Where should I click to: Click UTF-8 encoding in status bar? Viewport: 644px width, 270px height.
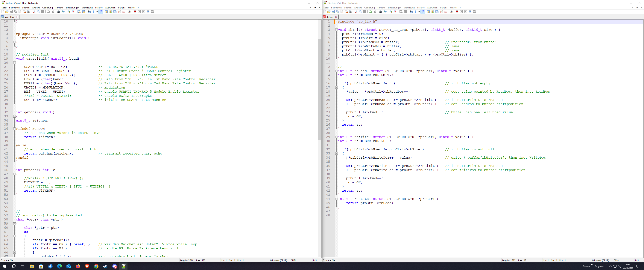click(x=616, y=260)
